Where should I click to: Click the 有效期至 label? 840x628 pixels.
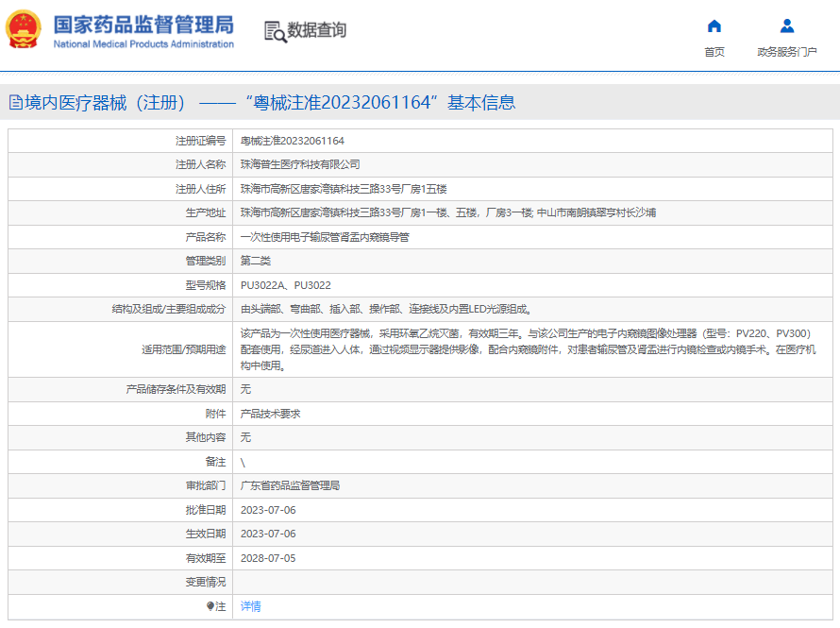pyautogui.click(x=206, y=558)
